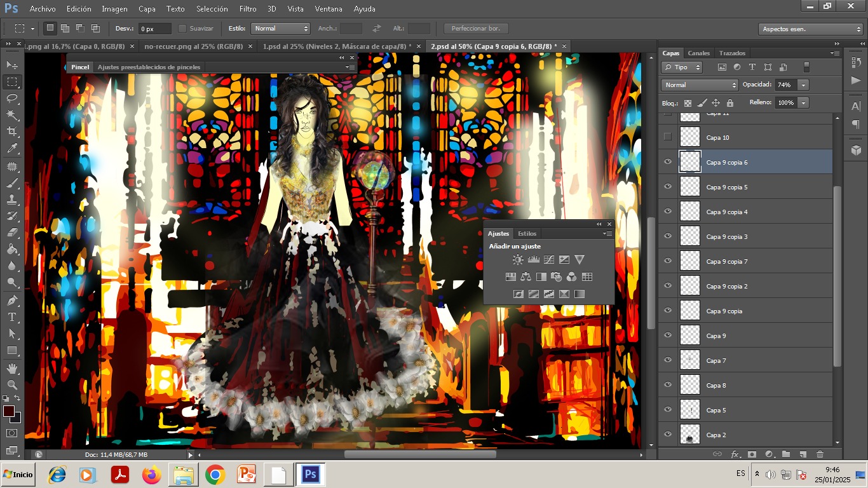Add a Photo Filter adjustment camera icon
Viewport: 868px width, 488px height.
(557, 276)
